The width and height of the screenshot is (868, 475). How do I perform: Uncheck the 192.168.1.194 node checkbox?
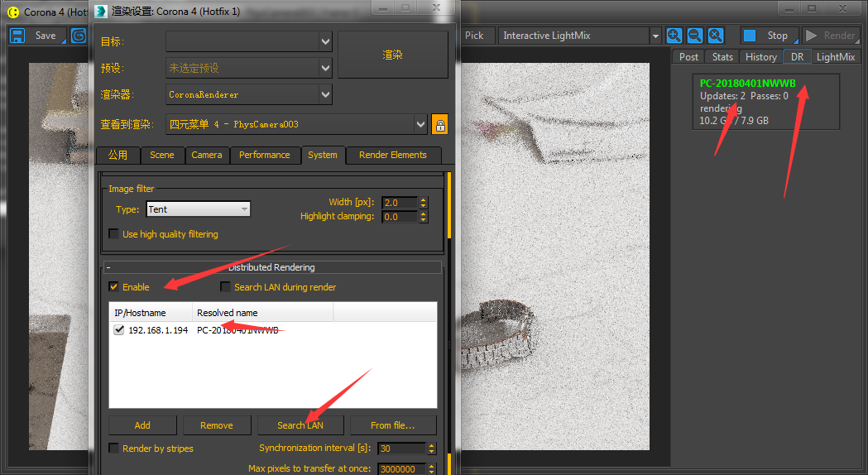(x=118, y=330)
